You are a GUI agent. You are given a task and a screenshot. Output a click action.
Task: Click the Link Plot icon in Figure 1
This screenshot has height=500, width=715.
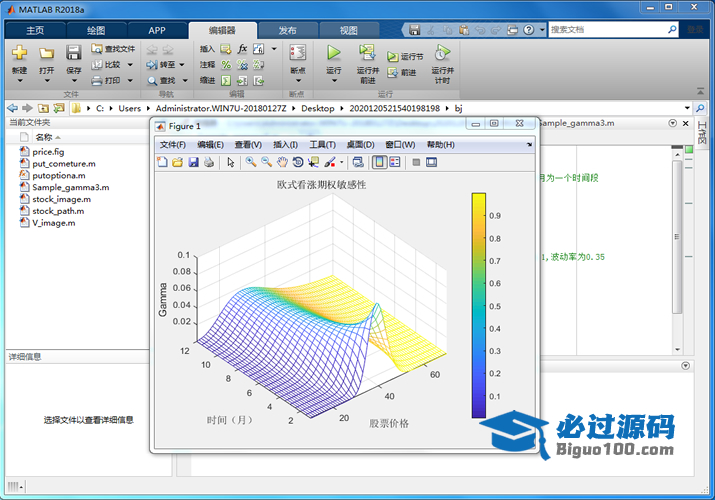tap(358, 162)
